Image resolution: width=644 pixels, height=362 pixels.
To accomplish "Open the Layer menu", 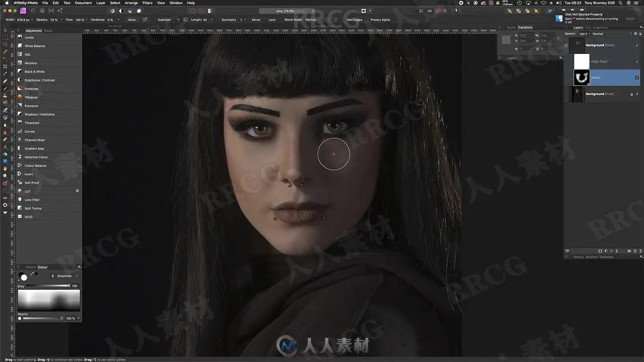I will pyautogui.click(x=101, y=3).
